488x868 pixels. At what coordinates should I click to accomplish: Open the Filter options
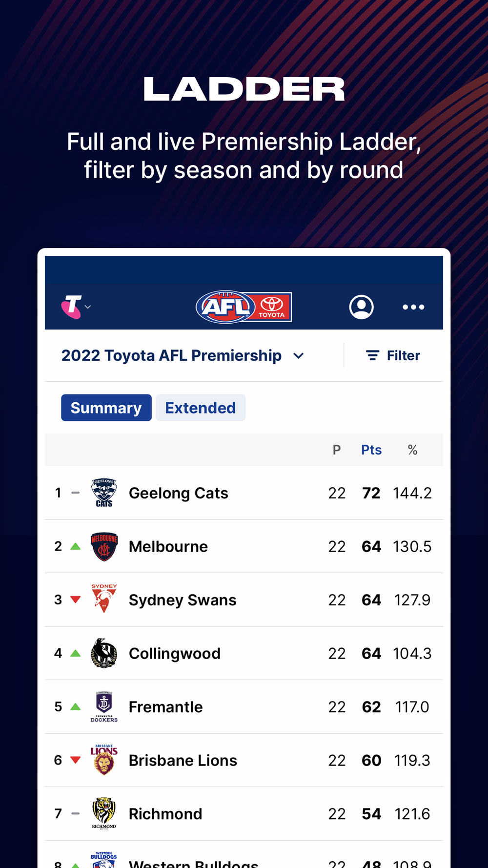(393, 355)
